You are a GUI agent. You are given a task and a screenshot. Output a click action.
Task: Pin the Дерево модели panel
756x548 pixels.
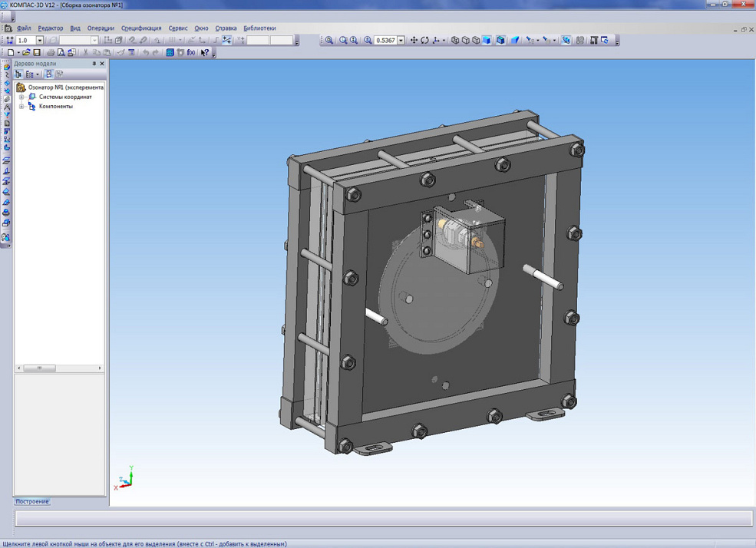tap(94, 64)
